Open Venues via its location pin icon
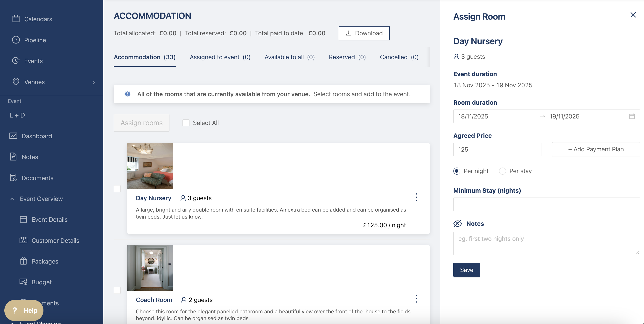Screen dimensions: 644x324 point(16,82)
